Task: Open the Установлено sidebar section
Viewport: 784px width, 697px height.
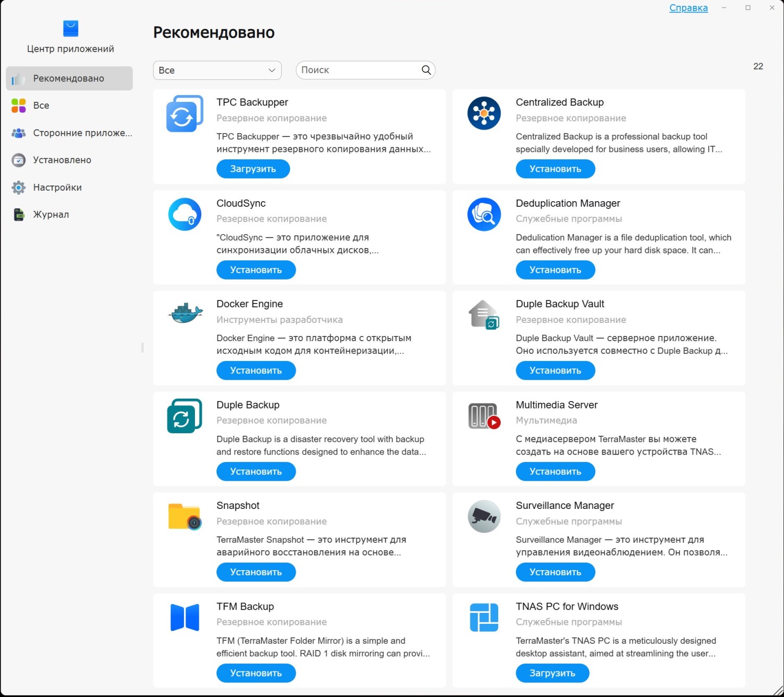Action: [70, 160]
